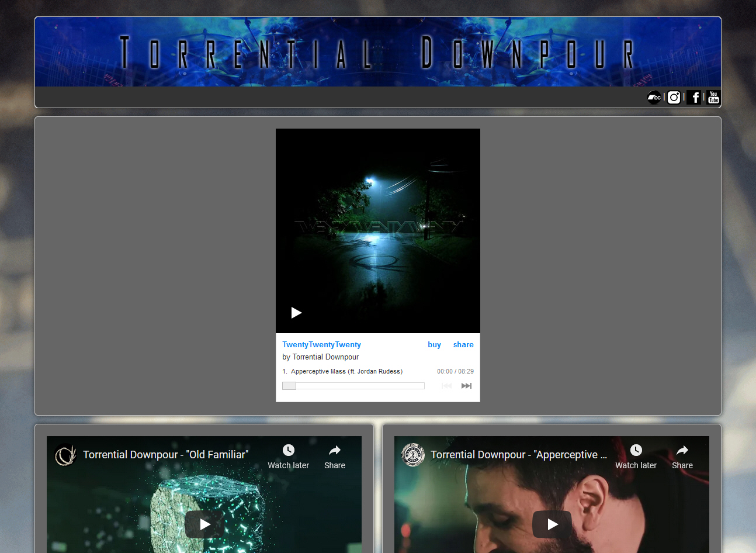Click the share link in Bandcamp player
This screenshot has height=553, width=756.
pos(463,345)
